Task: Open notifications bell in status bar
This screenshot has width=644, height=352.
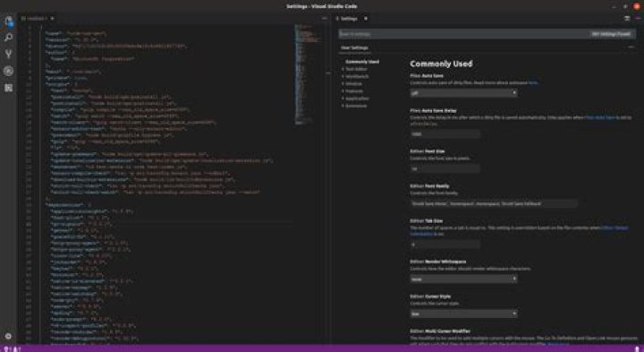Action: click(x=637, y=348)
